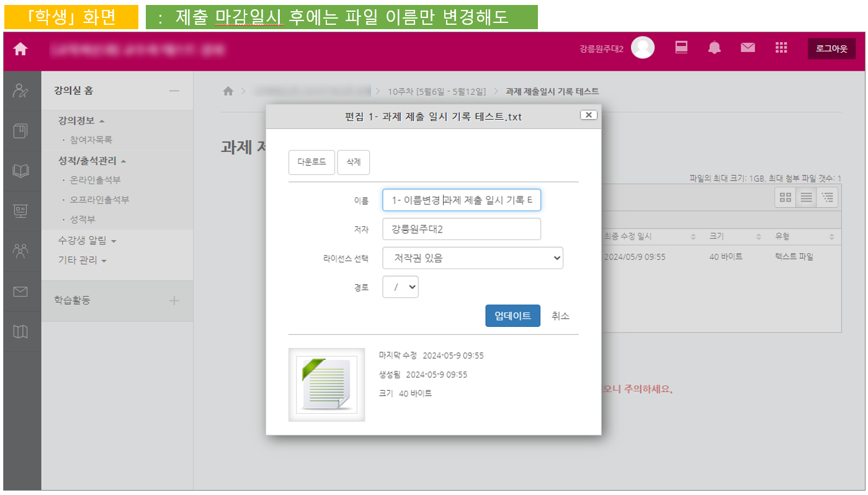This screenshot has height=495, width=868.
Task: Click the 로그아웃 button
Action: (x=831, y=49)
